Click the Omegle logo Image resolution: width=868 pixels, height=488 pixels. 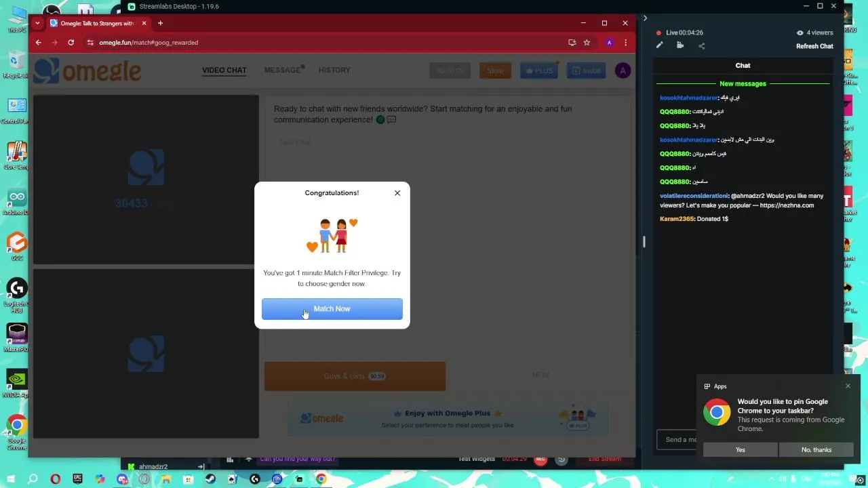click(87, 70)
